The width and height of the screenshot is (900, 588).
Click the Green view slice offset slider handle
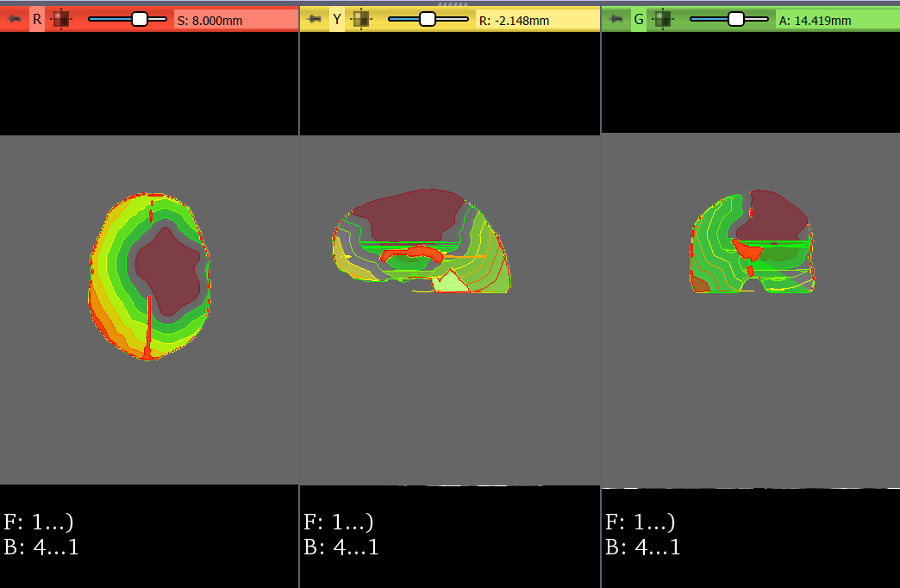click(x=735, y=19)
